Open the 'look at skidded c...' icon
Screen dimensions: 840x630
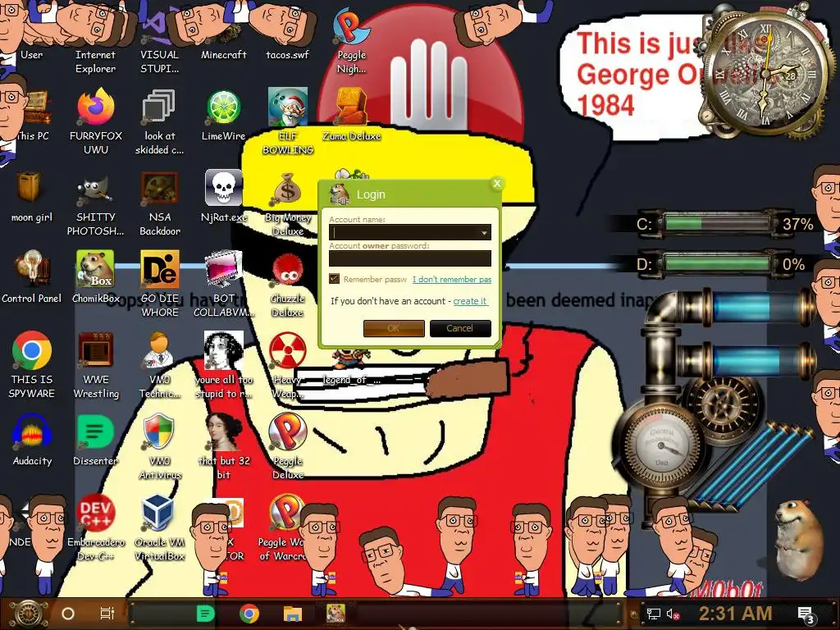(x=159, y=121)
